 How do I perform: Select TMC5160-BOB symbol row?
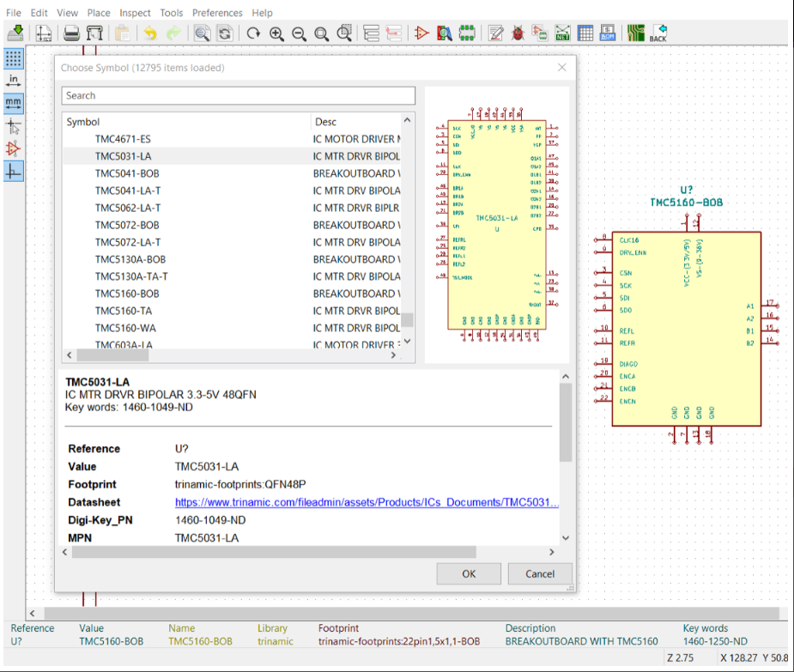coord(232,294)
